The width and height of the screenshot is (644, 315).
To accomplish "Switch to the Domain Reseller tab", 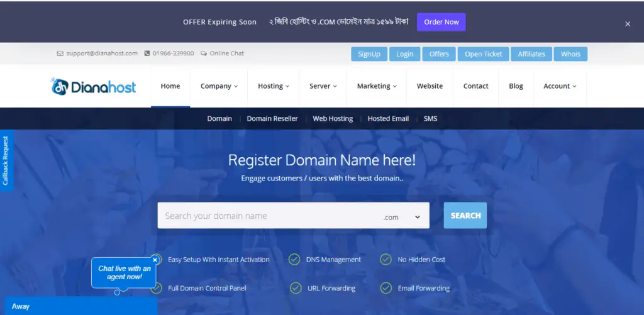I will point(272,119).
